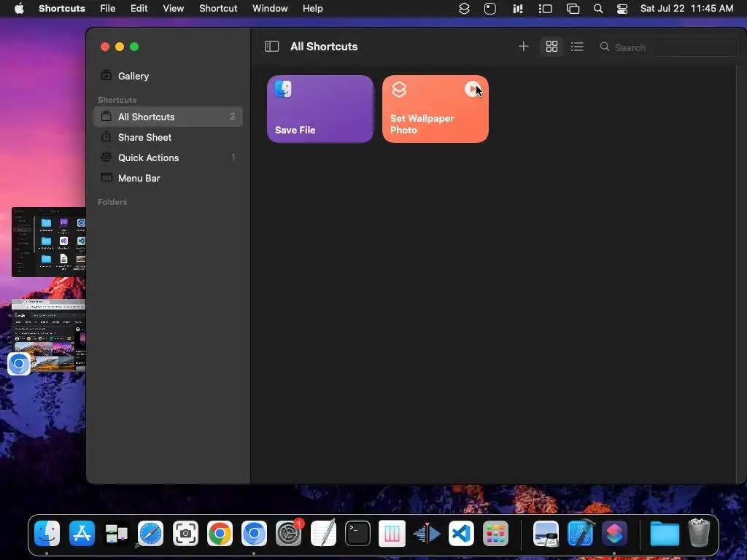Image resolution: width=747 pixels, height=560 pixels.
Task: Switch to the Chromium browser thumbnail in Stage Manager
Action: pyautogui.click(x=49, y=335)
